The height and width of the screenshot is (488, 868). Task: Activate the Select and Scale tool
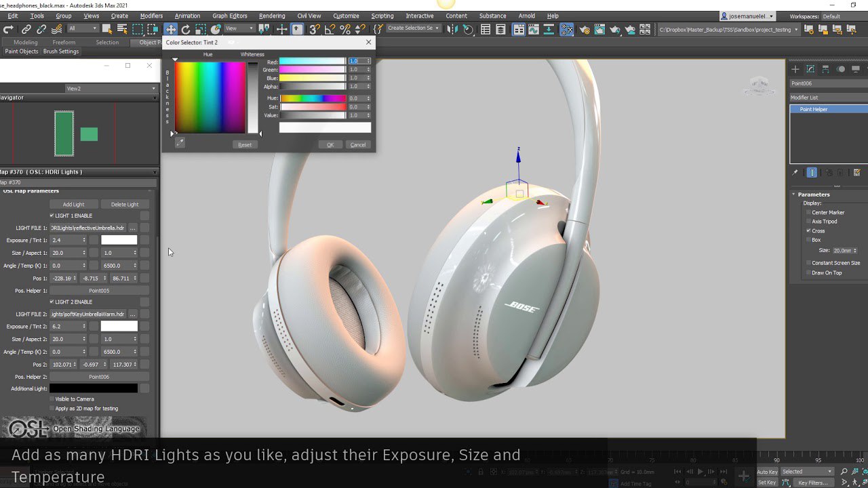(x=201, y=29)
